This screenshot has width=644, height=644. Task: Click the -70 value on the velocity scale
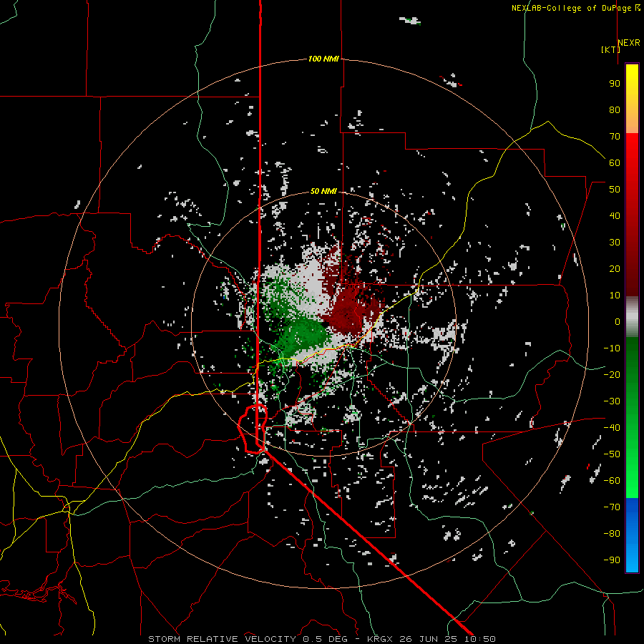point(612,507)
